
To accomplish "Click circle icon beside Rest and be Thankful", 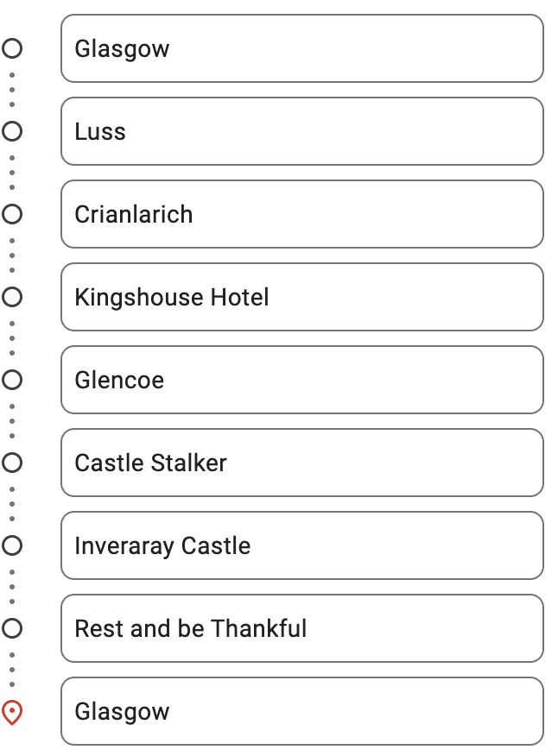I will (12, 628).
